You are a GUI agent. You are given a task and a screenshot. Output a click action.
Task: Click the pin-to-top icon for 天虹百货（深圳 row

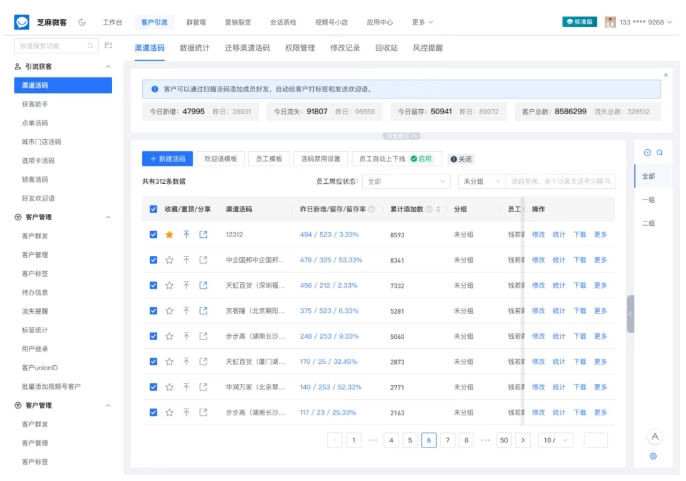186,286
